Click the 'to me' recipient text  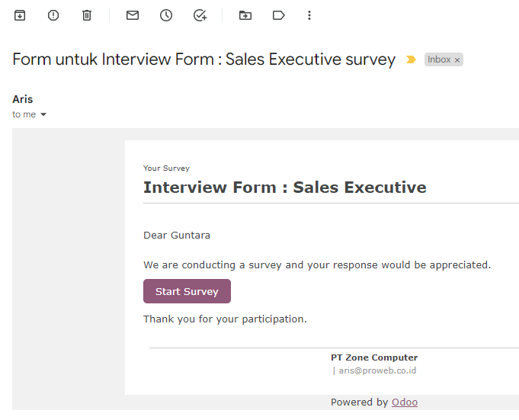(24, 114)
